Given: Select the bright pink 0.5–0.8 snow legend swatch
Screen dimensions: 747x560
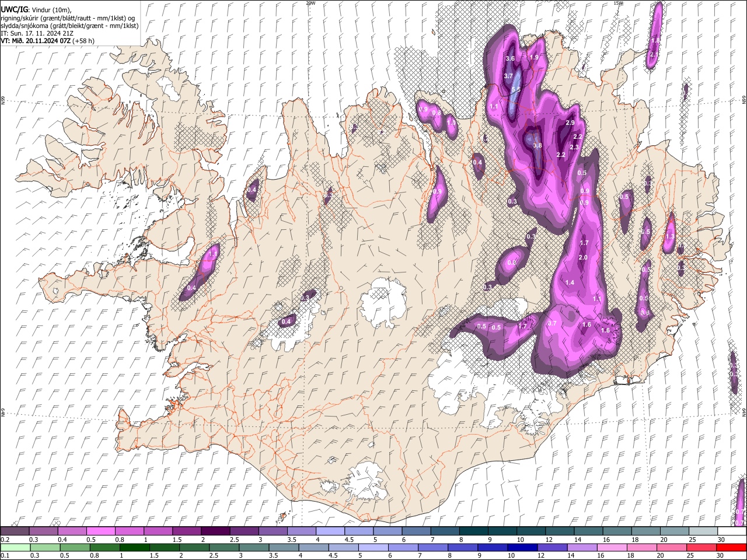Looking at the screenshot, I should pyautogui.click(x=100, y=531).
